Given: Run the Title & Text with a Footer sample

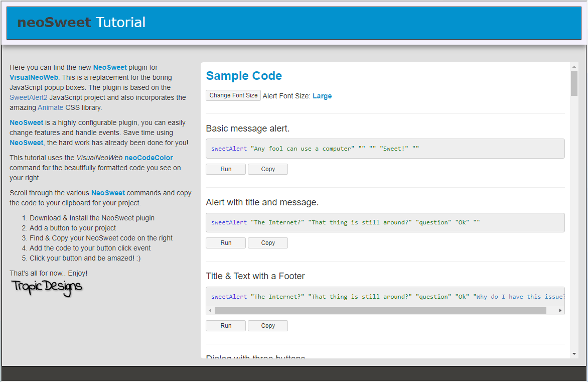Looking at the screenshot, I should (x=226, y=326).
